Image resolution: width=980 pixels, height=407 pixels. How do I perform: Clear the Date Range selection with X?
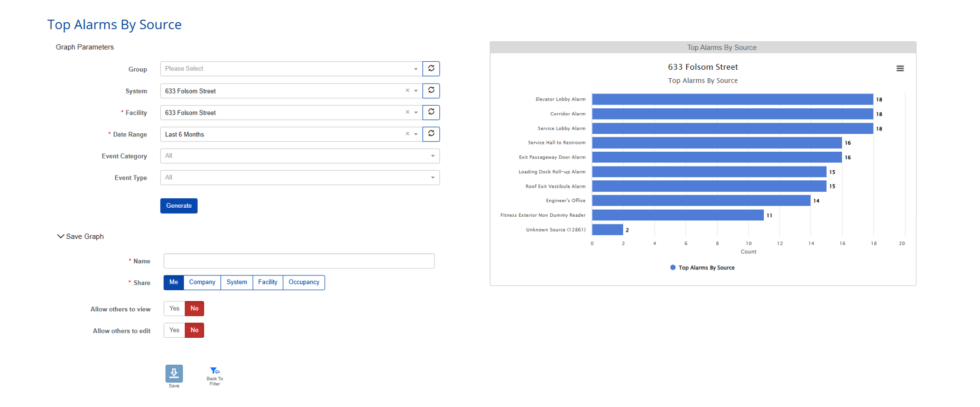[x=408, y=134]
